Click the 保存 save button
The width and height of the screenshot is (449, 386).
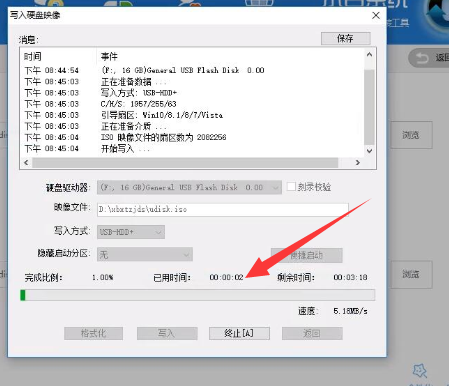[x=346, y=38]
